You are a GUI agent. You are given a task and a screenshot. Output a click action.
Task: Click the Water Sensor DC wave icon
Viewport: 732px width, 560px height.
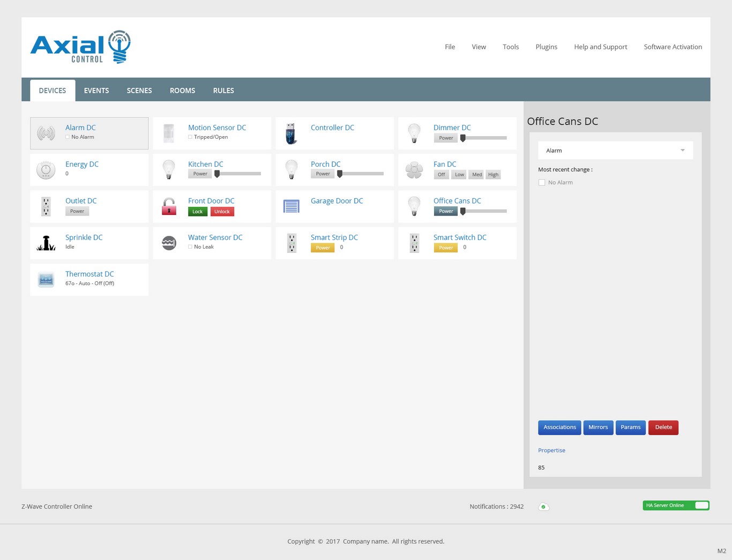169,243
